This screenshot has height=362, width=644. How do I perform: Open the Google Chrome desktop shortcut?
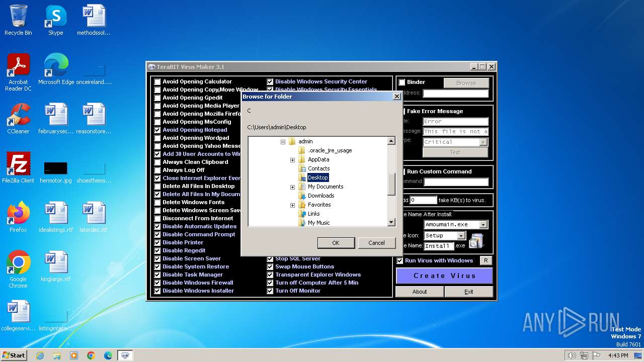(18, 269)
